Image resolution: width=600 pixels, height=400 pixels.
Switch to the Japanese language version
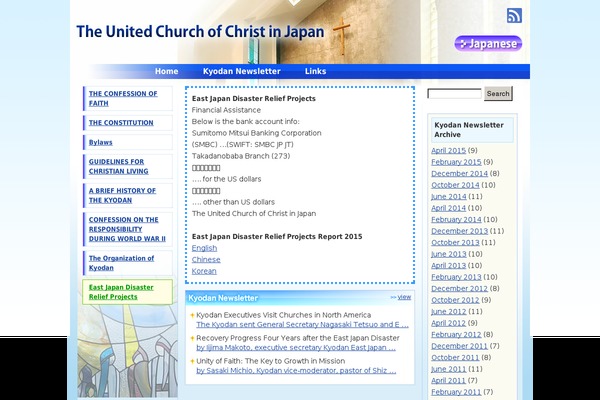pyautogui.click(x=488, y=43)
